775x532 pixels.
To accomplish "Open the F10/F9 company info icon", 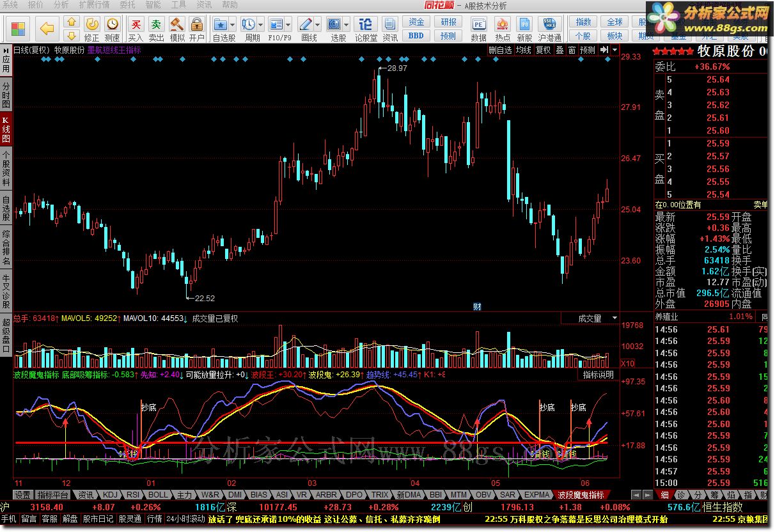I will tap(276, 24).
